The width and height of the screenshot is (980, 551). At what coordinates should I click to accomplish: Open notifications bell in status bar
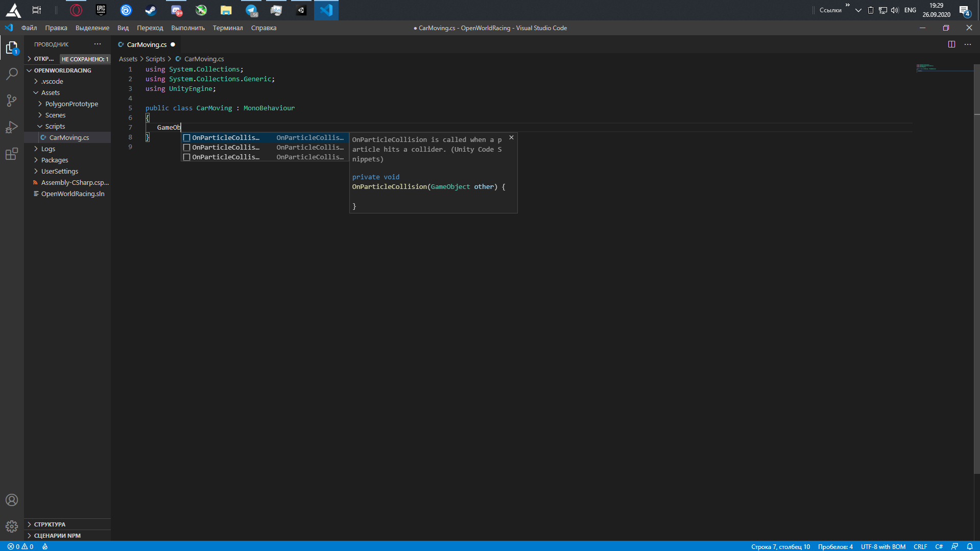click(x=970, y=546)
